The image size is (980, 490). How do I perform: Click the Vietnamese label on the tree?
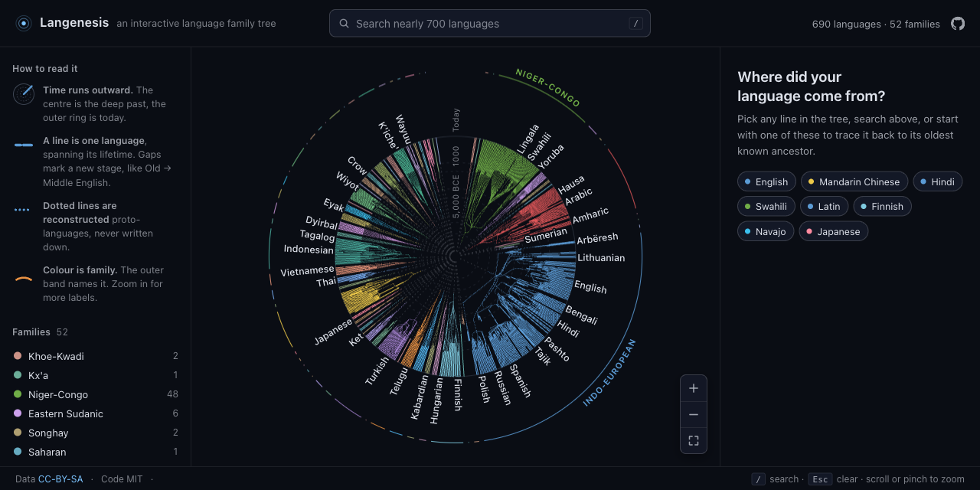[x=307, y=271]
